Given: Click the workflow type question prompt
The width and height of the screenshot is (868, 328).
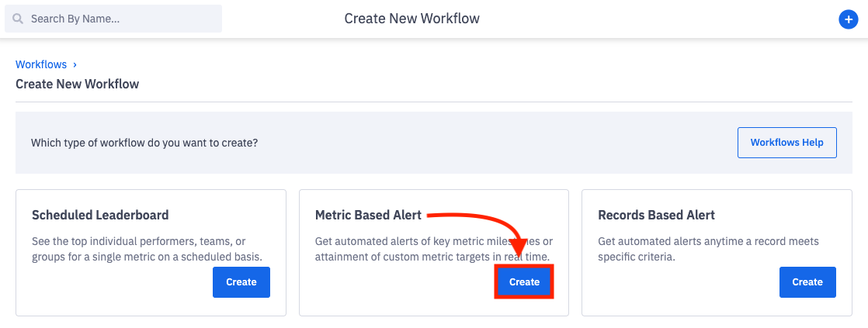Looking at the screenshot, I should 144,143.
